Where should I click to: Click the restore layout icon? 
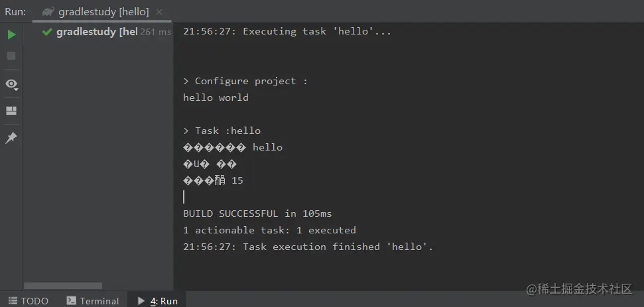pyautogui.click(x=11, y=111)
